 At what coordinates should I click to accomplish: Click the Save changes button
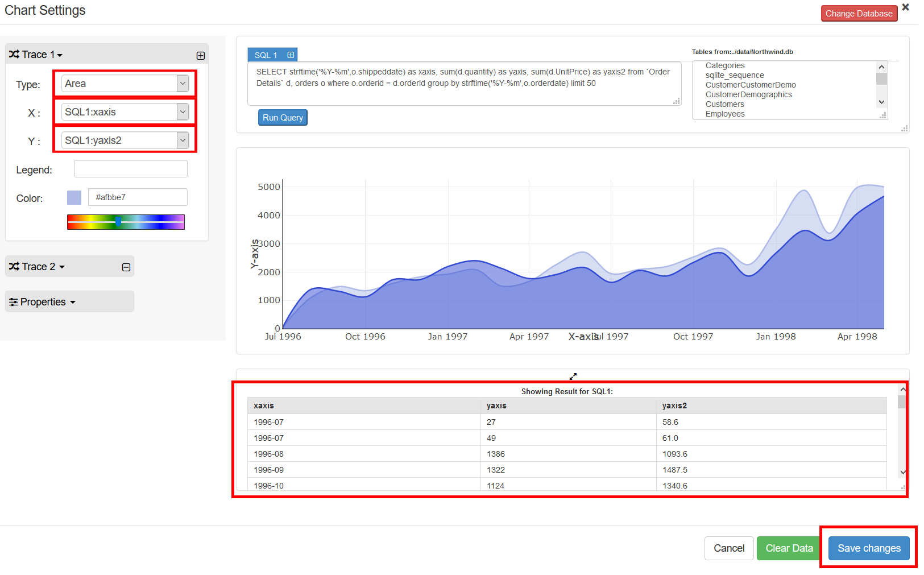tap(868, 548)
